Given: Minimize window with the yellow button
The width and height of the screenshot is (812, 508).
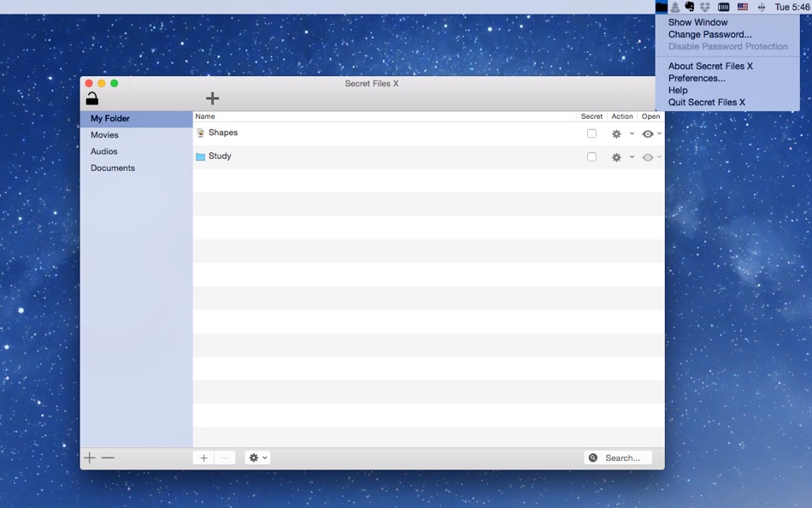Looking at the screenshot, I should (102, 84).
